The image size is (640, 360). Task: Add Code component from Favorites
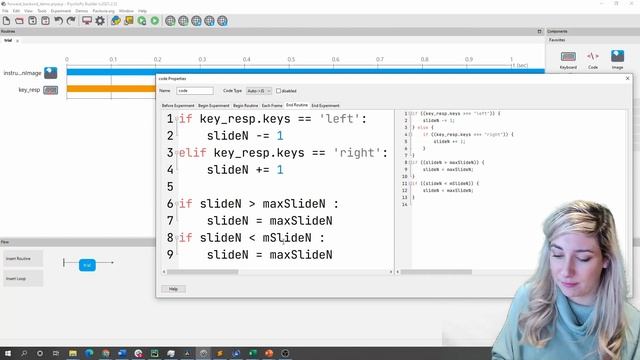pyautogui.click(x=593, y=60)
